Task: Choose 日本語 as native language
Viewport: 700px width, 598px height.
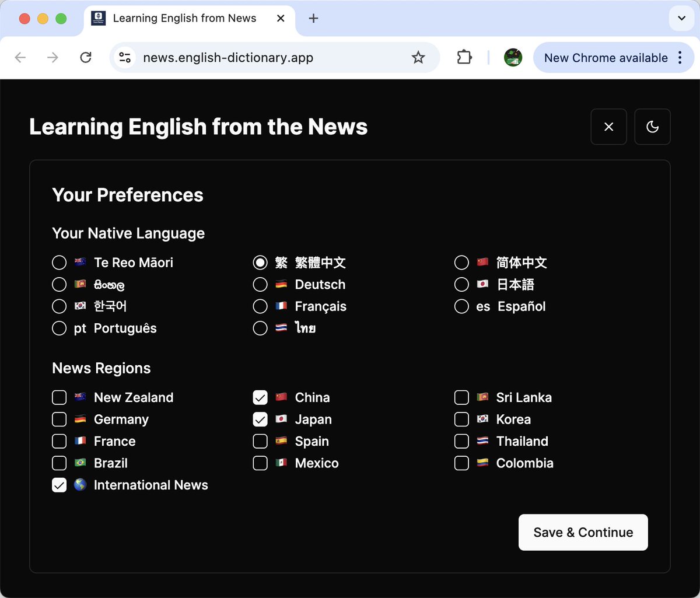Action: point(461,285)
